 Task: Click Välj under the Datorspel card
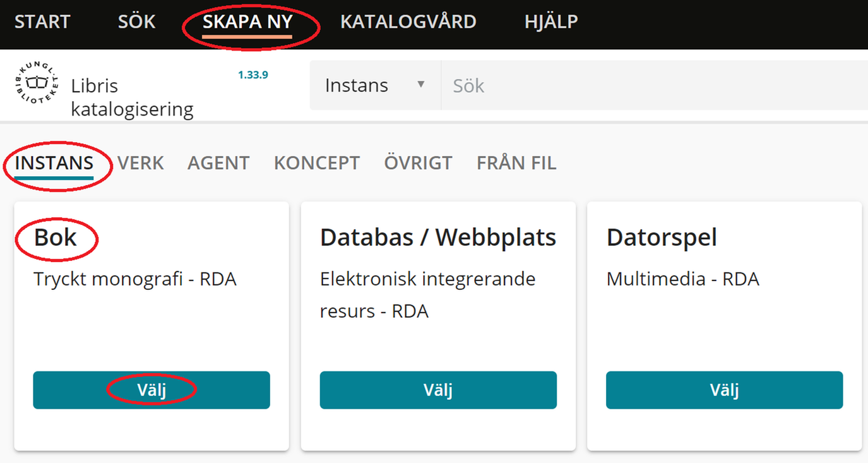(724, 390)
